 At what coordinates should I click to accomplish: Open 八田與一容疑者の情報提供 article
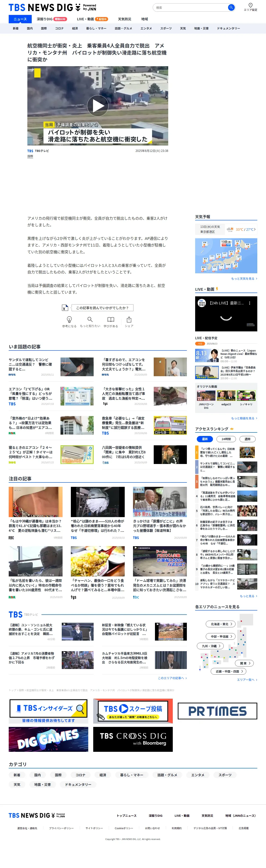pyautogui.click(x=123, y=452)
